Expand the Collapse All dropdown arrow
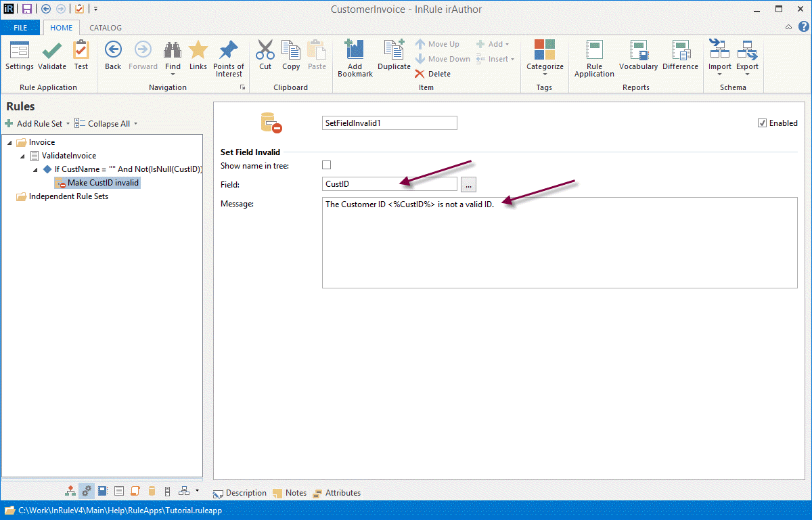This screenshot has width=812, height=520. [x=135, y=124]
